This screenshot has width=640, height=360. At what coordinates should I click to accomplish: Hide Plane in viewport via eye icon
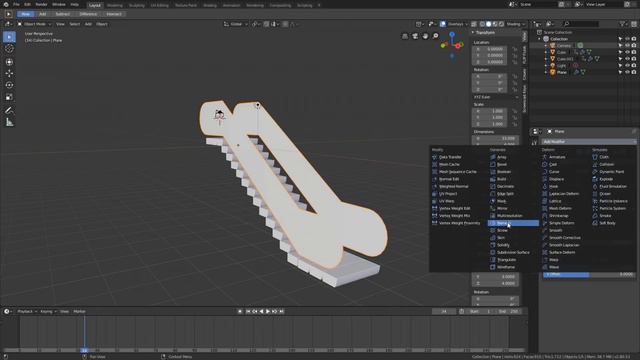click(x=627, y=72)
